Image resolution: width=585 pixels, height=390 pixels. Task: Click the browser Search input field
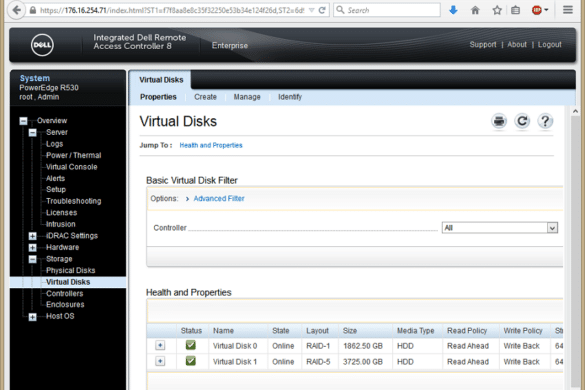(387, 10)
